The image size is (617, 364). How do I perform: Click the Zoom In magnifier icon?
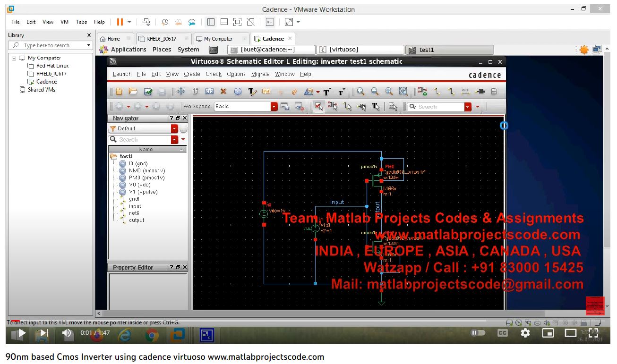361,92
